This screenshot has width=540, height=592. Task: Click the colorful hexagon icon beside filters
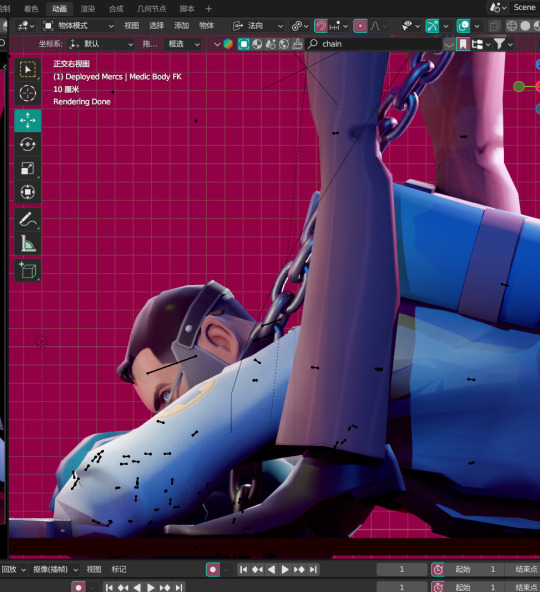[x=228, y=44]
